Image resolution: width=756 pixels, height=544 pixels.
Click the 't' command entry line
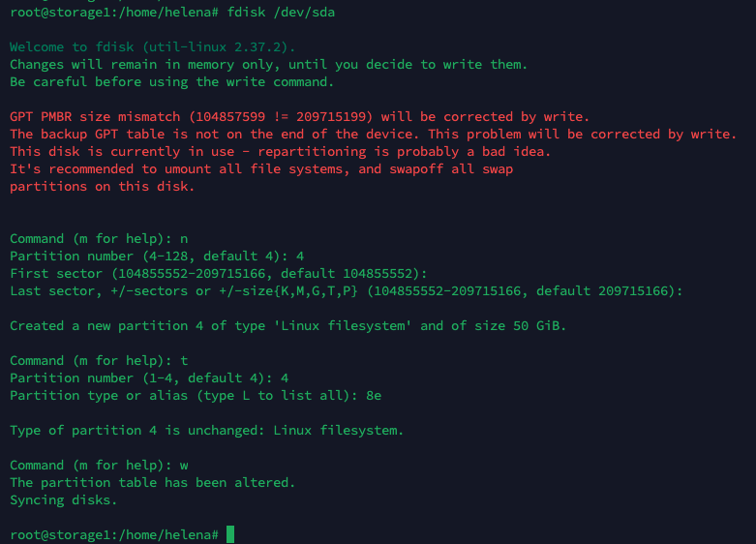(184, 360)
